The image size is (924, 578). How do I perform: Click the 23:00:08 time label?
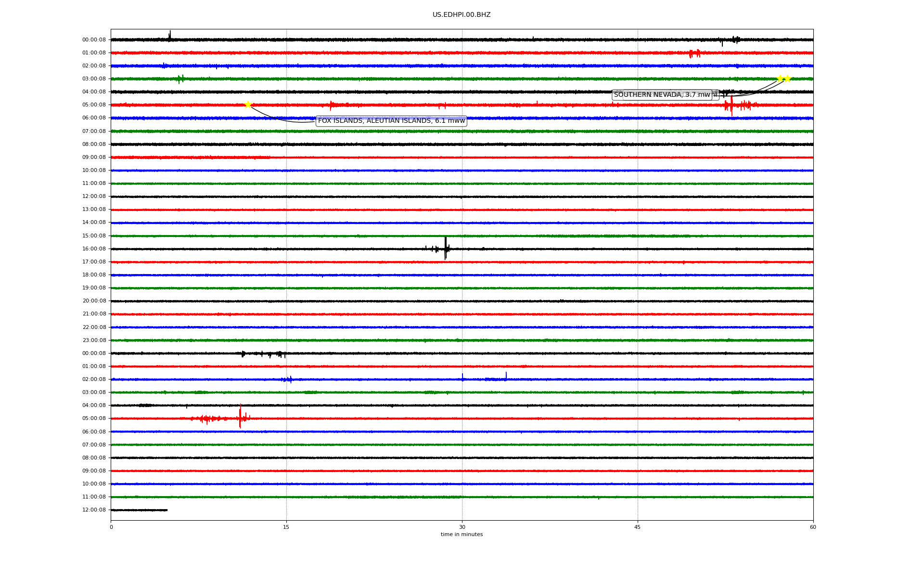click(x=94, y=341)
